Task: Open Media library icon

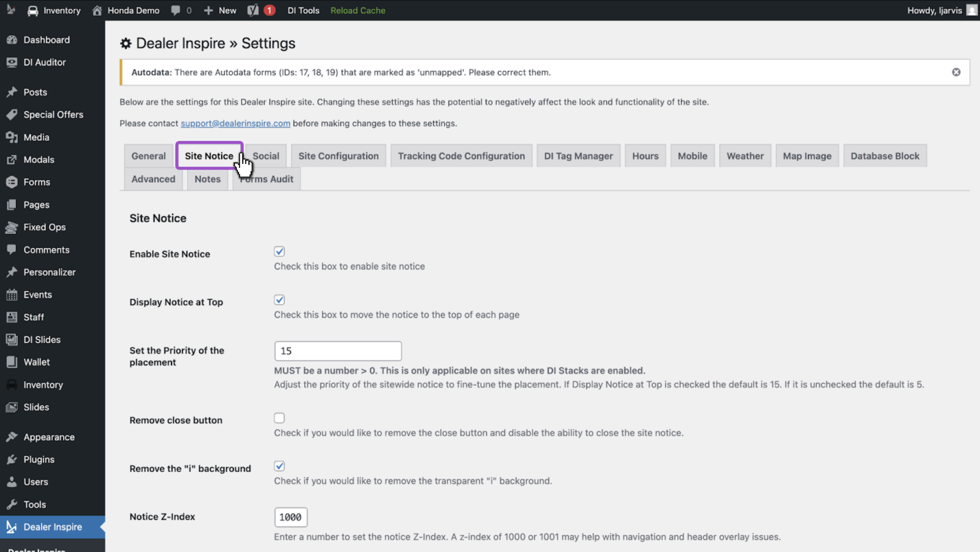Action: pos(12,137)
